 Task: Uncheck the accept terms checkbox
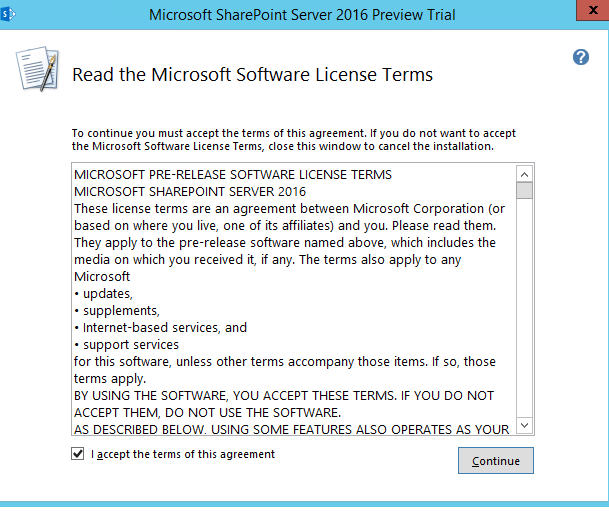coord(78,454)
